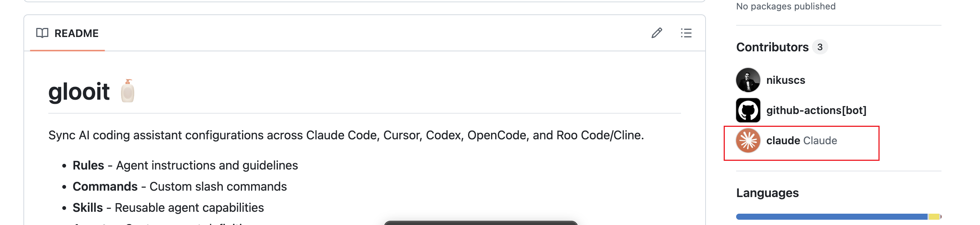Click the "No packages published" text
This screenshot has height=225, width=980.
point(786,6)
